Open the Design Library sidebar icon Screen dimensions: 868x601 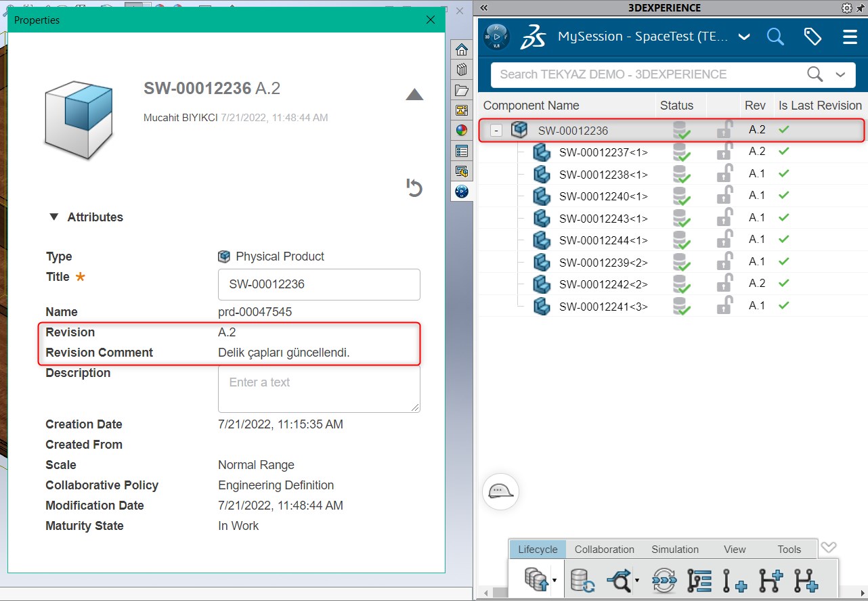tap(462, 70)
